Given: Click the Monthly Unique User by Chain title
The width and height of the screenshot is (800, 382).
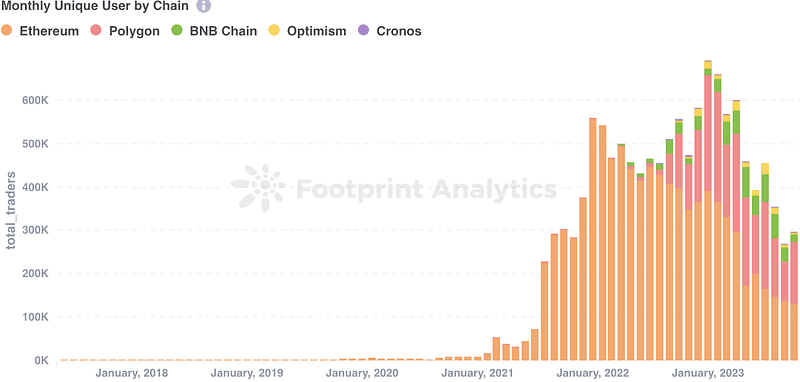Looking at the screenshot, I should [95, 6].
